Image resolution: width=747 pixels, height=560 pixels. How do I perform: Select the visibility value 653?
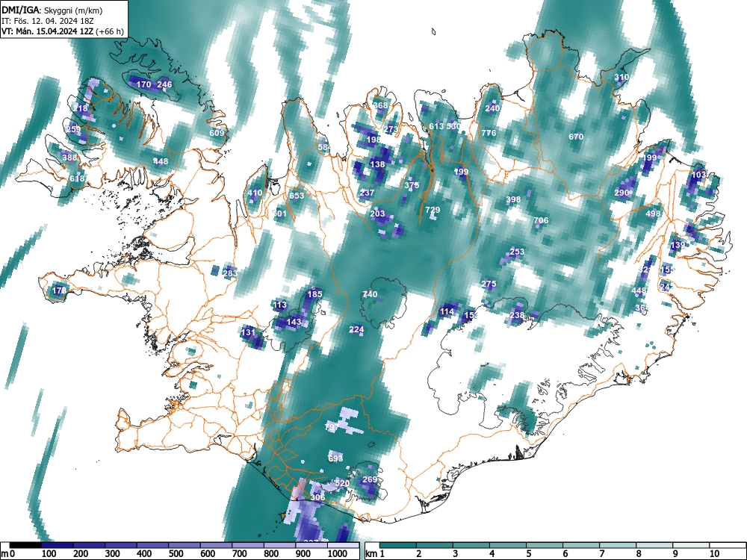pos(297,196)
